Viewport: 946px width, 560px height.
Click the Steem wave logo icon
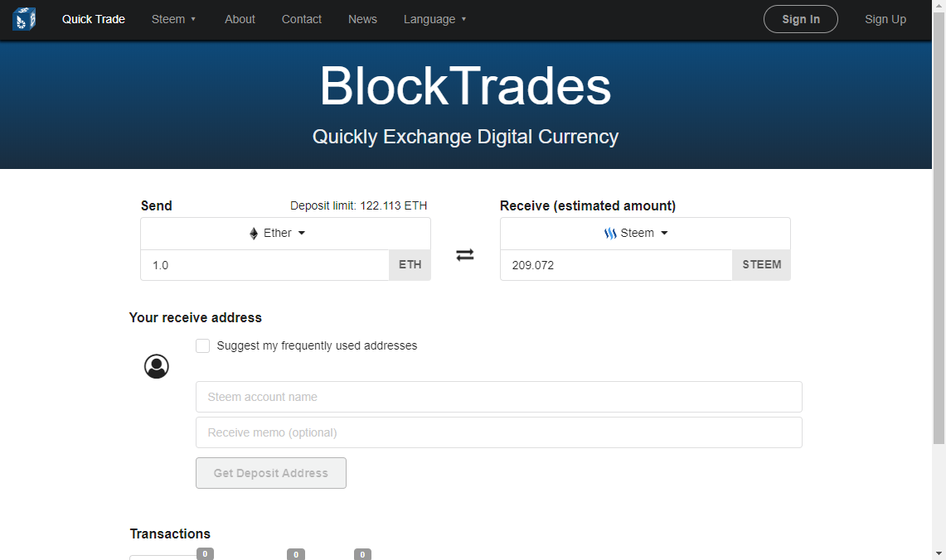(610, 234)
